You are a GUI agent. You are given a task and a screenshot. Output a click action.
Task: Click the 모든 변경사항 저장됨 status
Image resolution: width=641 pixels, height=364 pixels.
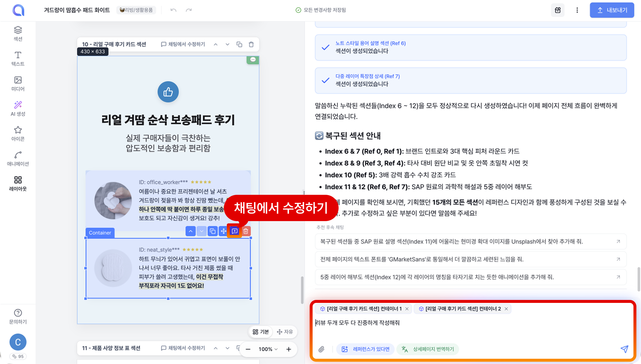(321, 10)
